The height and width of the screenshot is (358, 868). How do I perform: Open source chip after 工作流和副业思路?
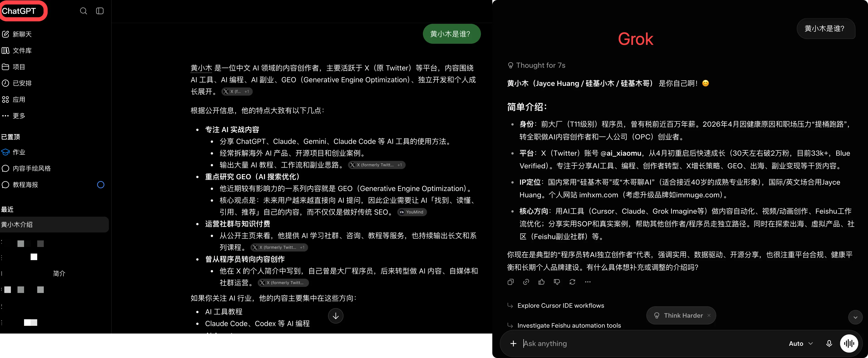(376, 165)
